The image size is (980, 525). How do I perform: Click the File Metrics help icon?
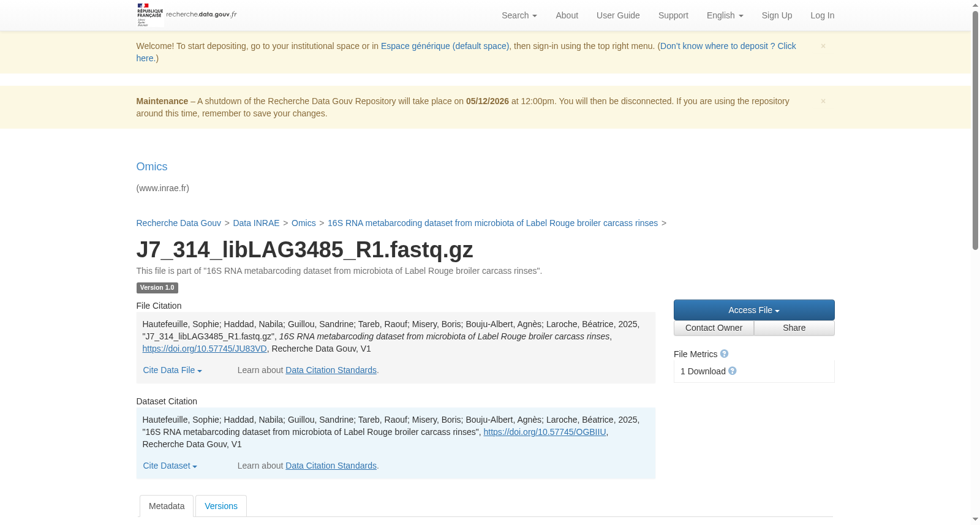[x=724, y=354]
